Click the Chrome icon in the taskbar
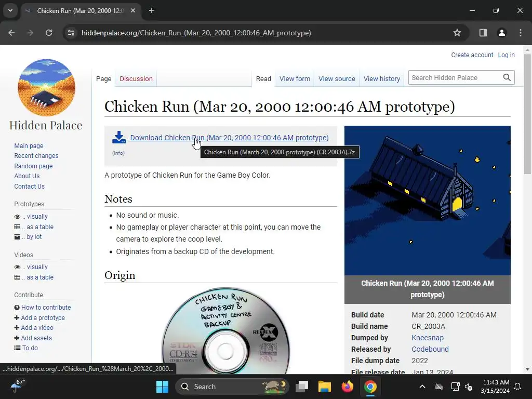Screen dimensions: 532x399 pyautogui.click(x=370, y=387)
